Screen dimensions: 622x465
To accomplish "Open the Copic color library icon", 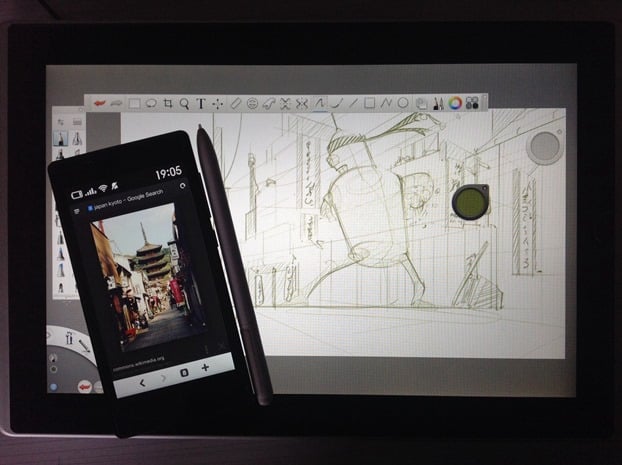I will [472, 103].
